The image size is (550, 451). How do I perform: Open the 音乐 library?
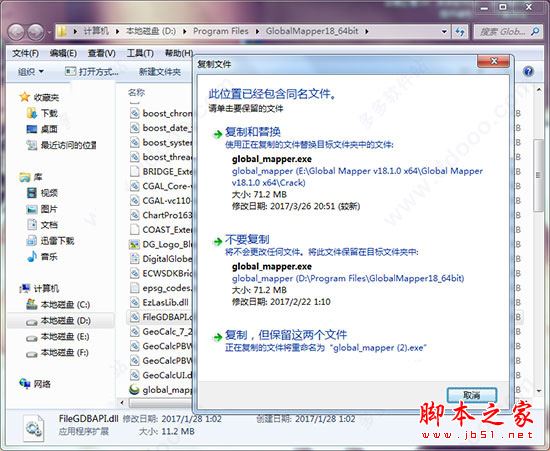click(42, 257)
